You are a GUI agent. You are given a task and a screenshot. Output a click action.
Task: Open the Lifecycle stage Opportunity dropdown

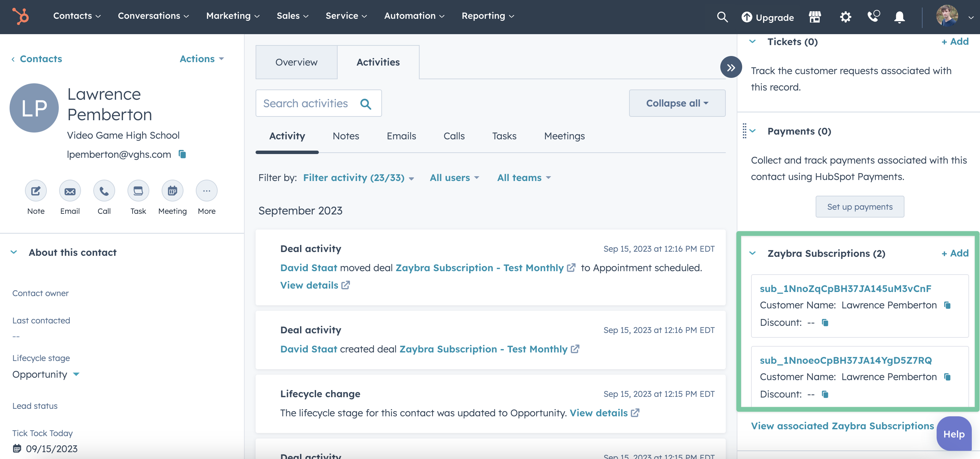pyautogui.click(x=46, y=374)
